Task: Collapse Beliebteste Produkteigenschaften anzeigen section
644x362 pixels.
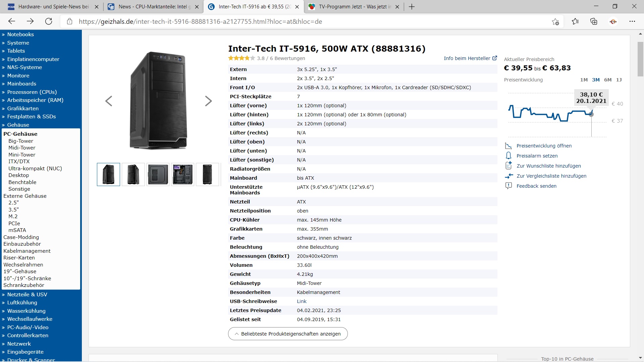Action: coord(287,334)
